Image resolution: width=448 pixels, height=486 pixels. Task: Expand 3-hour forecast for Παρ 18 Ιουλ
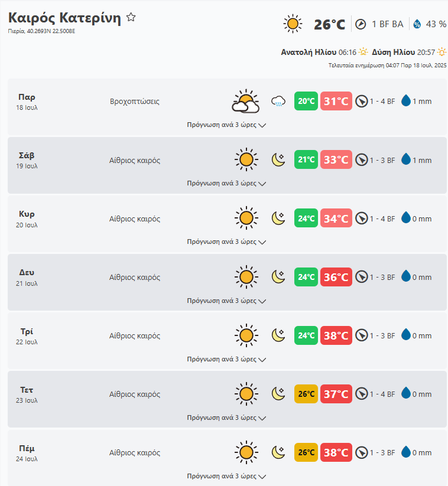(226, 125)
